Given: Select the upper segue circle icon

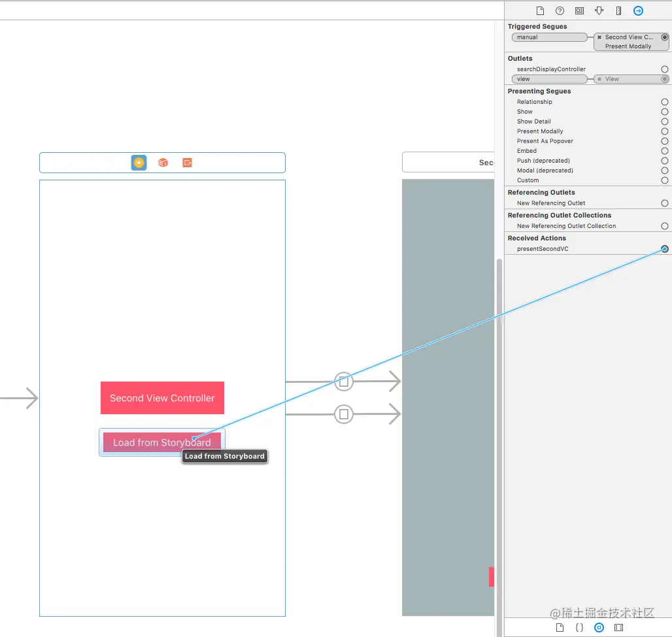Looking at the screenshot, I should pos(344,382).
